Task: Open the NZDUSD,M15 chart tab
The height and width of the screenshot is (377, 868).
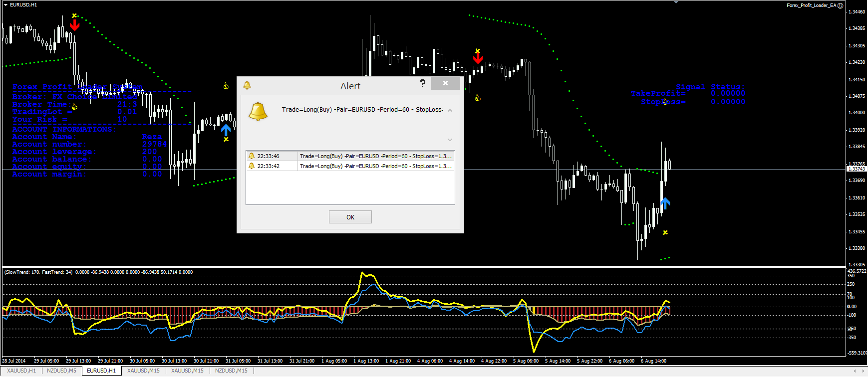Action: pos(231,371)
